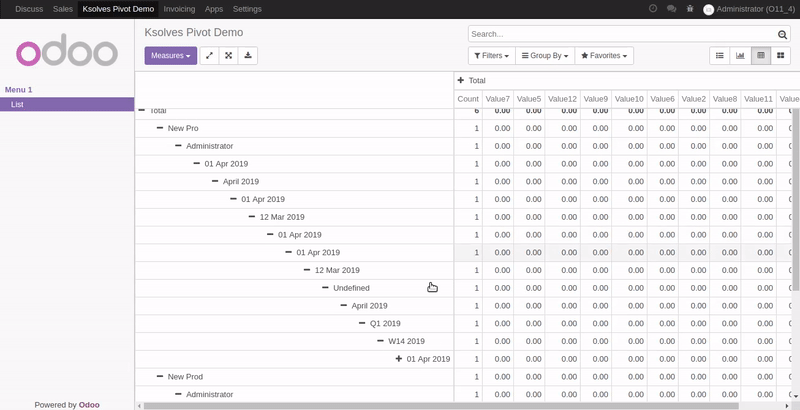Image resolution: width=800 pixels, height=410 pixels.
Task: Open the Filters dropdown
Action: [x=490, y=56]
